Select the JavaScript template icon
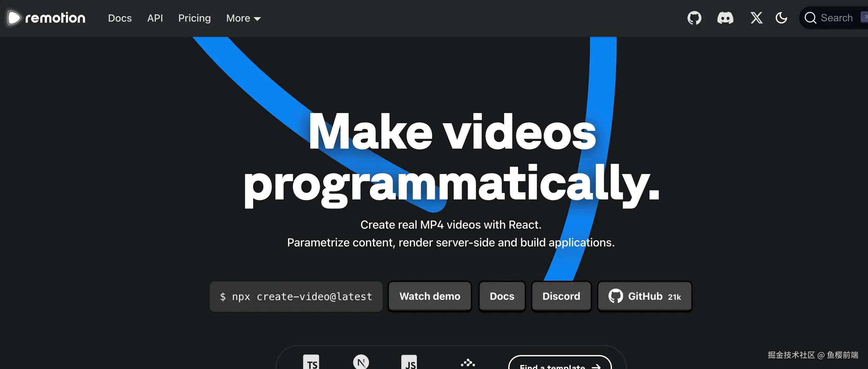Viewport: 868px width, 369px height. click(409, 363)
